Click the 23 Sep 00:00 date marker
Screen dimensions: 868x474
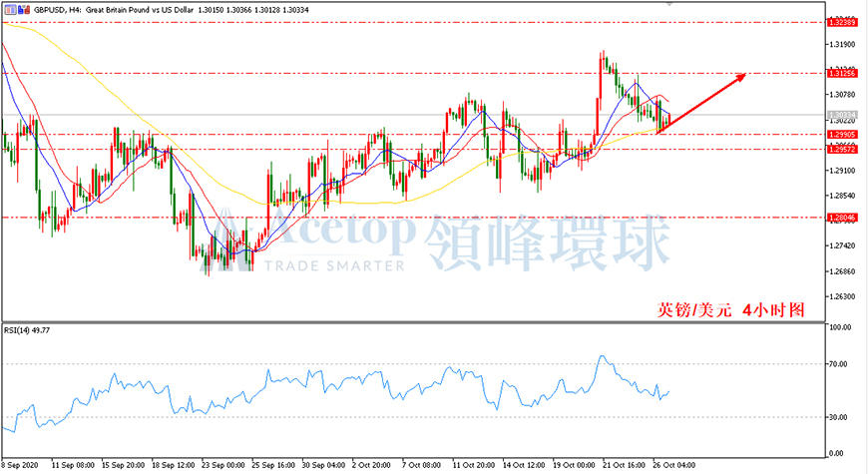pyautogui.click(x=223, y=465)
